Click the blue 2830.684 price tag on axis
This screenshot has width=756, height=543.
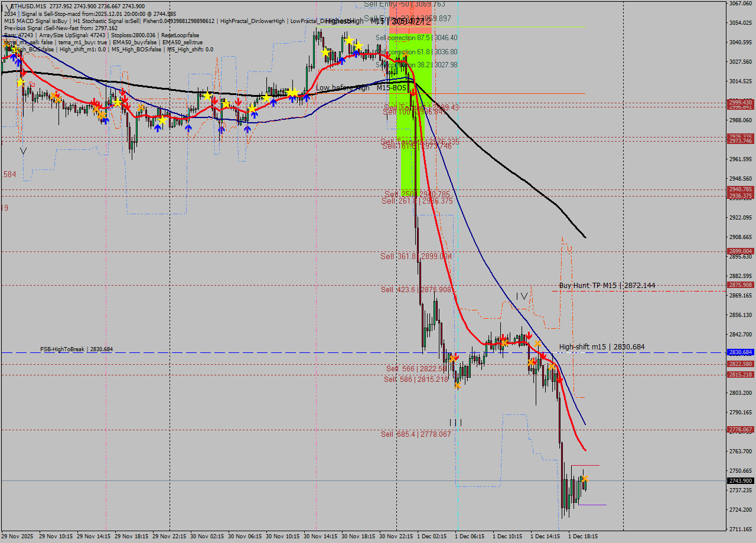point(740,352)
